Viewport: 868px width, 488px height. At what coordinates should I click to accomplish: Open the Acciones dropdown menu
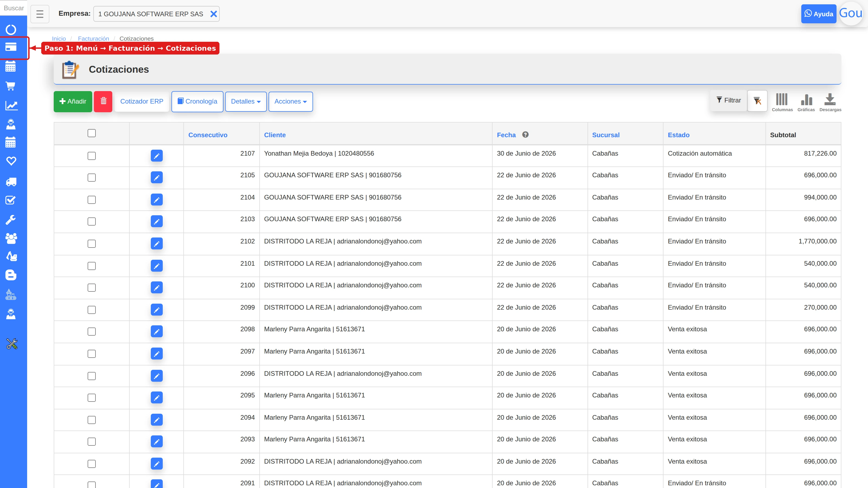tap(291, 101)
